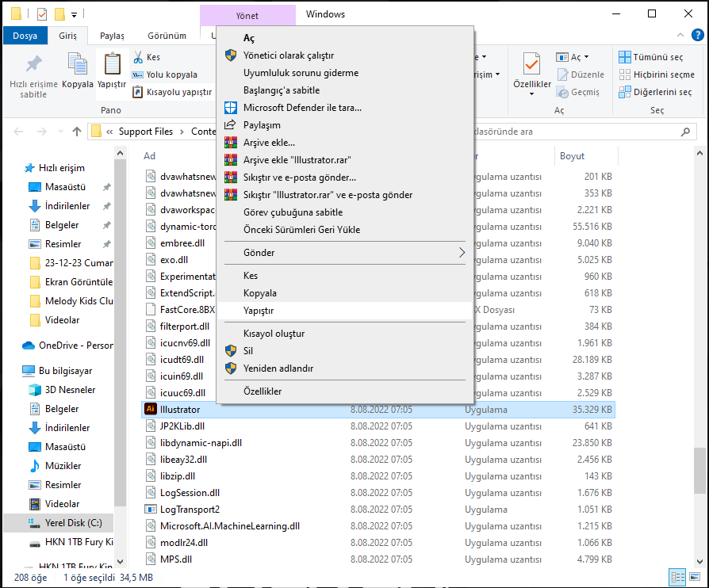Click the quick access properties checkmark icon
Viewport: 709px width, 588px height.
42,14
